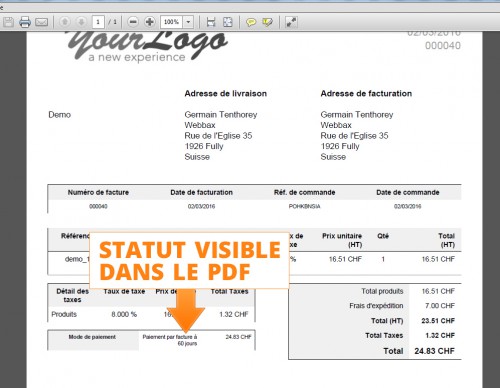The width and height of the screenshot is (500, 388).
Task: Click the 100% zoom level field
Action: coord(171,22)
